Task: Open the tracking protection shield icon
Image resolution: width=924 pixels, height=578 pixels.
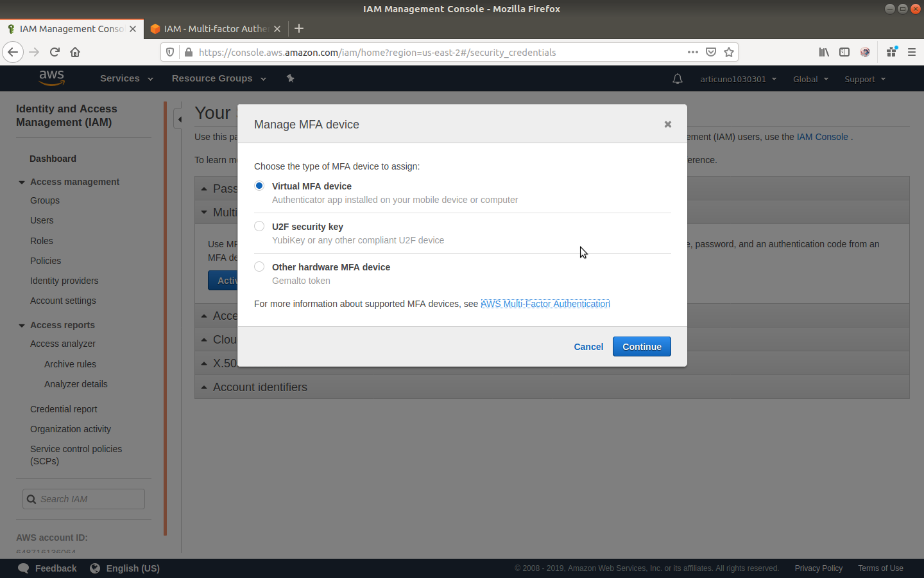Action: click(x=170, y=52)
